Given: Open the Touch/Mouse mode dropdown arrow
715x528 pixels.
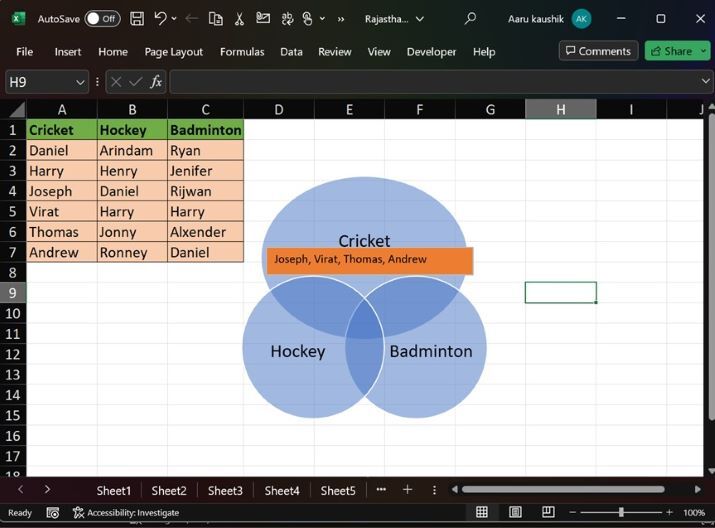Looking at the screenshot, I should coord(322,19).
